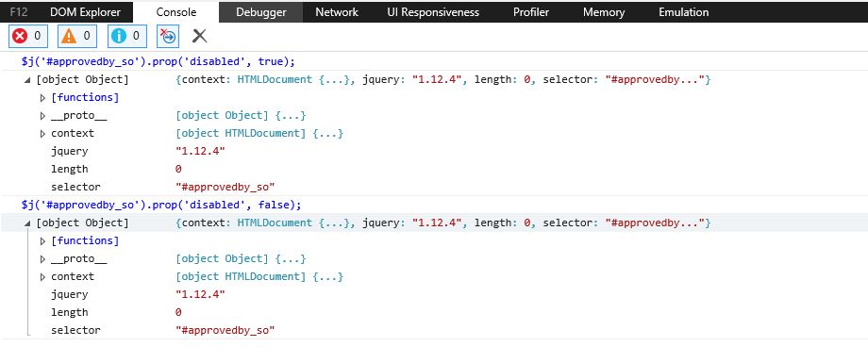This screenshot has height=363, width=868.
Task: Click [object HTMLDocument] value in first result
Action: [259, 133]
